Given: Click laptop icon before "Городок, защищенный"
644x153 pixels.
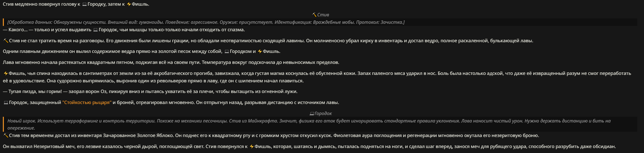Looking at the screenshot, I should click(6, 103).
